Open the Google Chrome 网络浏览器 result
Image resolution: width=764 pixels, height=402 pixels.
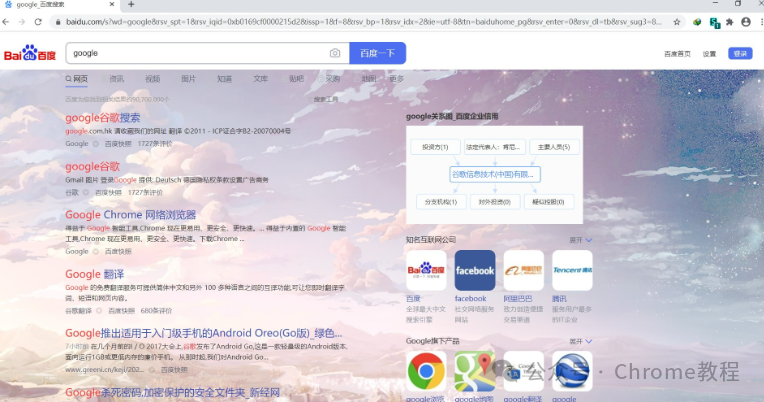(131, 215)
